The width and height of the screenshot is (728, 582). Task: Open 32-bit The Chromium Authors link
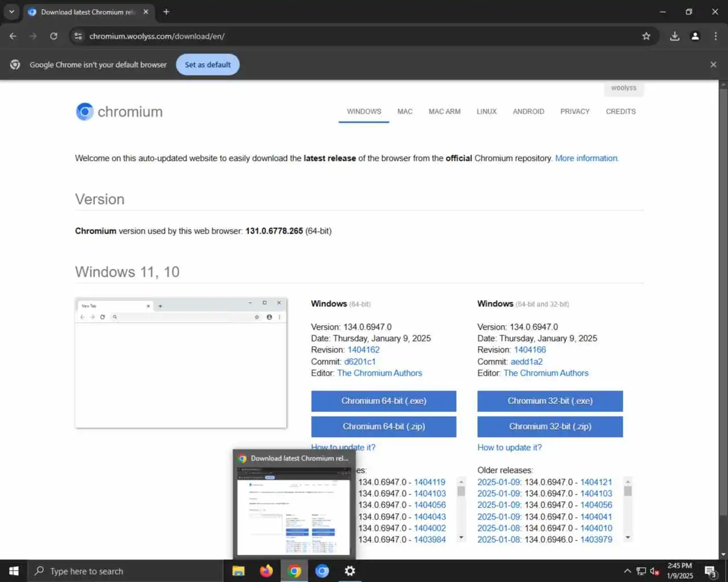point(546,373)
